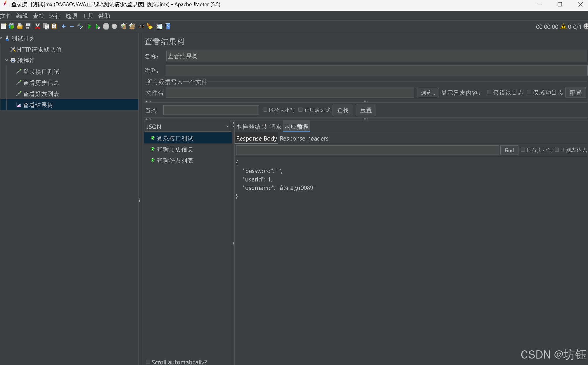Open the 查找 menu in the menu bar
The width and height of the screenshot is (588, 365).
coord(39,16)
